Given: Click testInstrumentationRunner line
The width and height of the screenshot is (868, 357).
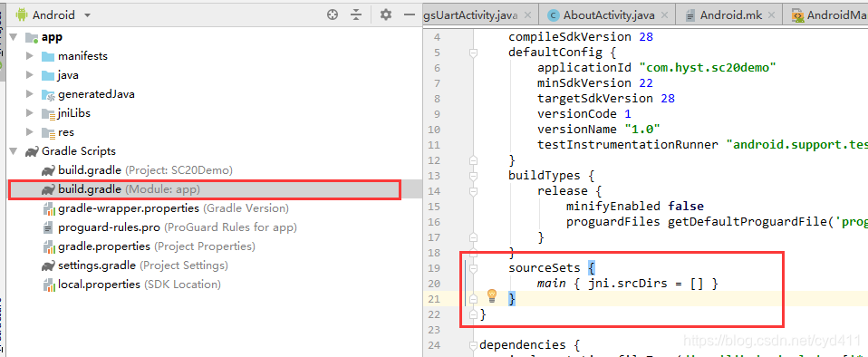Looking at the screenshot, I should click(702, 144).
